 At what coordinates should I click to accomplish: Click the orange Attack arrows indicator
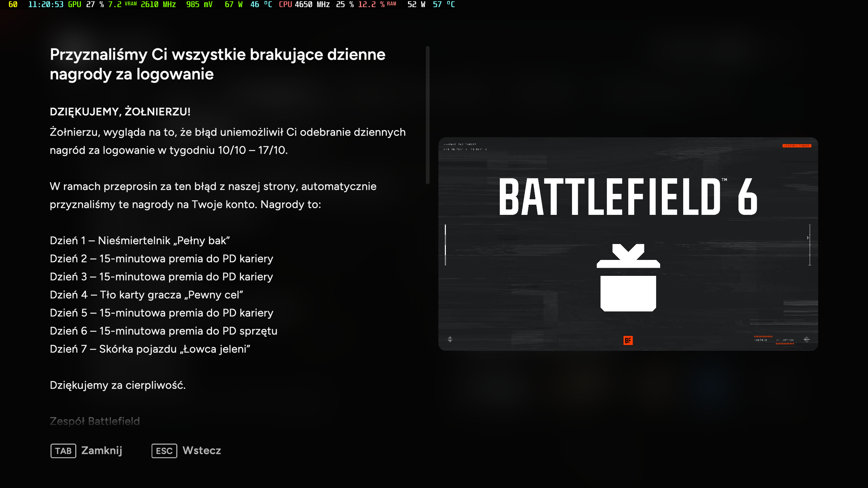click(x=785, y=344)
